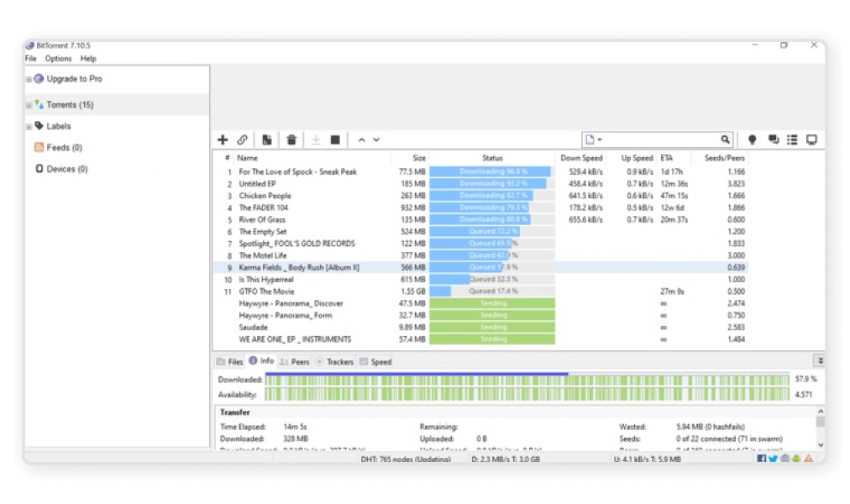Switch to the Files tab
This screenshot has height=504, width=850.
(230, 361)
